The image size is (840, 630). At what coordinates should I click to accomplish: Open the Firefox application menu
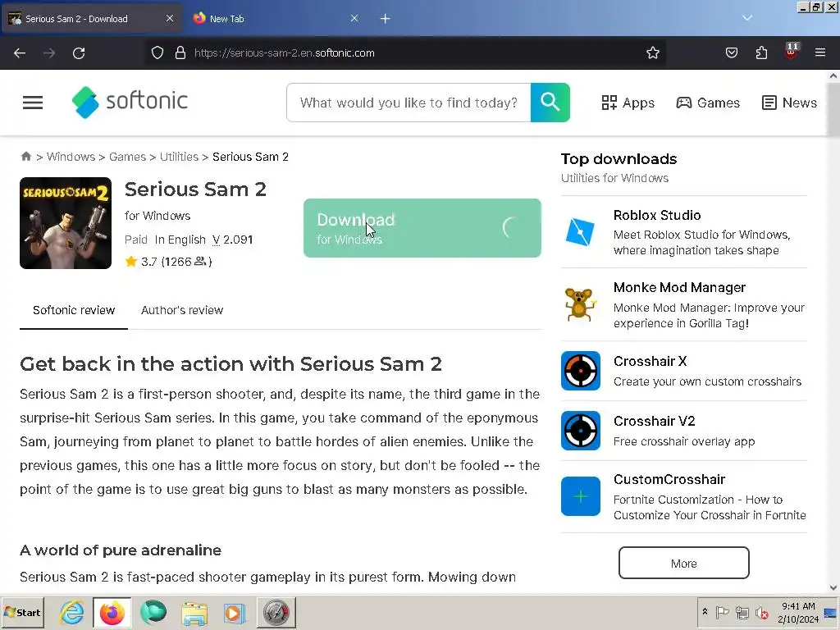820,53
